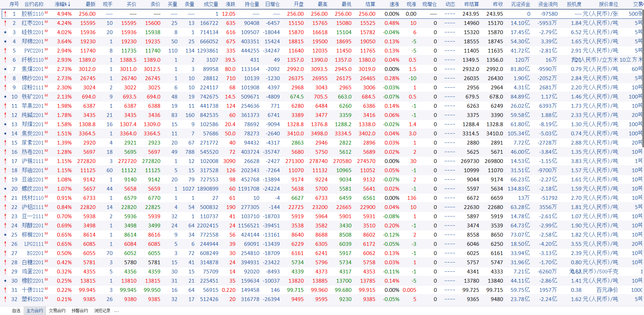644x315 pixels.
Task: Switch to 浏览记录 tab
Action: [x=102, y=311]
